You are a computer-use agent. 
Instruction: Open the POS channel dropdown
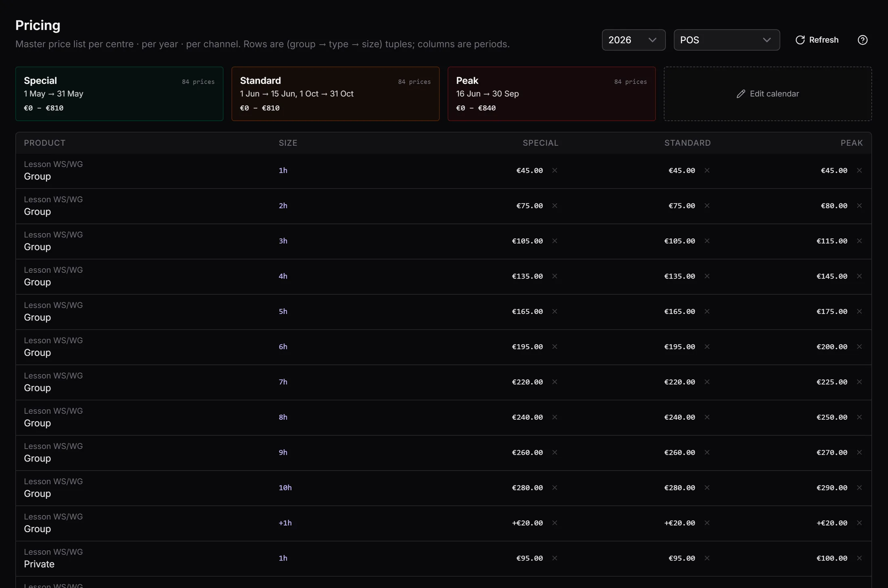(727, 40)
